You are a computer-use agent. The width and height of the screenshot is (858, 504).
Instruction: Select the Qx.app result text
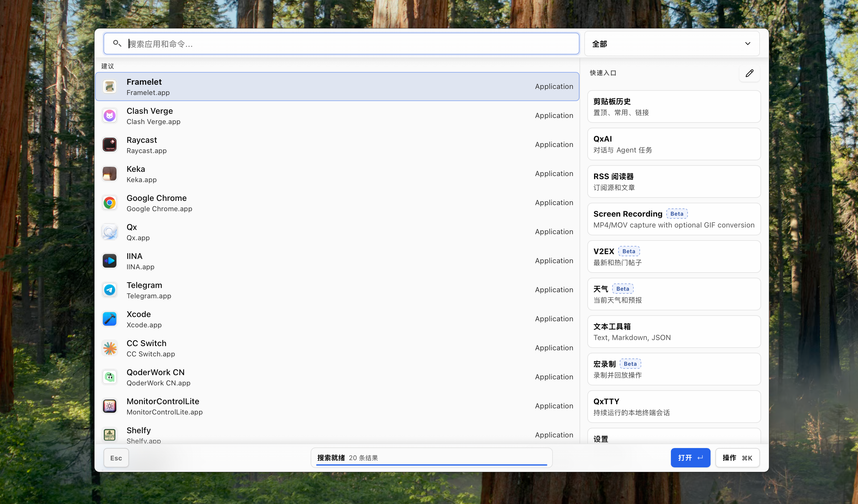(138, 238)
